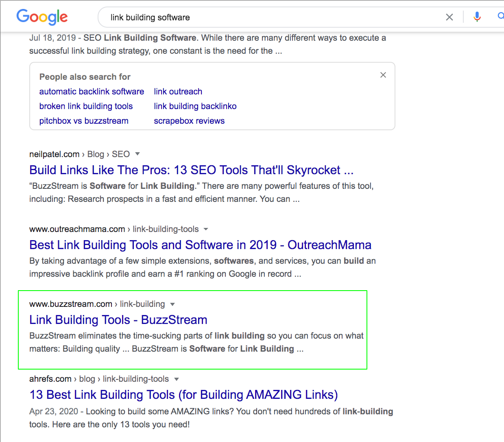Clear the search box with the X icon
The width and height of the screenshot is (504, 442).
click(x=449, y=17)
